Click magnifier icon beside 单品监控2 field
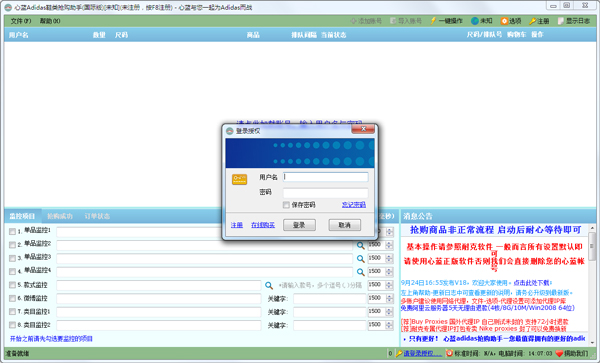Image resolution: width=600 pixels, height=363 pixels. pos(360,246)
